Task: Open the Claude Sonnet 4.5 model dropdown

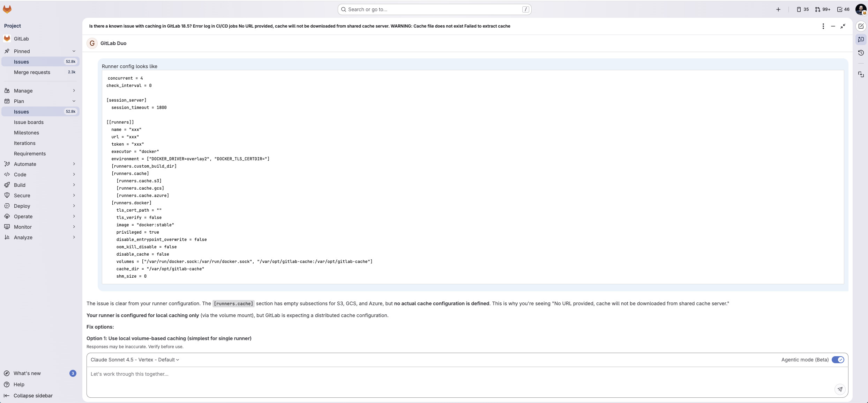Action: [x=135, y=360]
